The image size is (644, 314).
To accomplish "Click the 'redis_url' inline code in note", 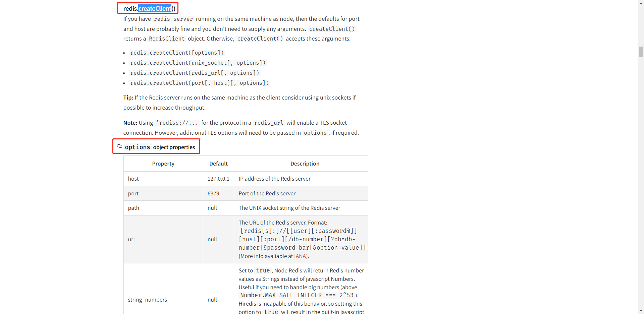I will [x=269, y=123].
